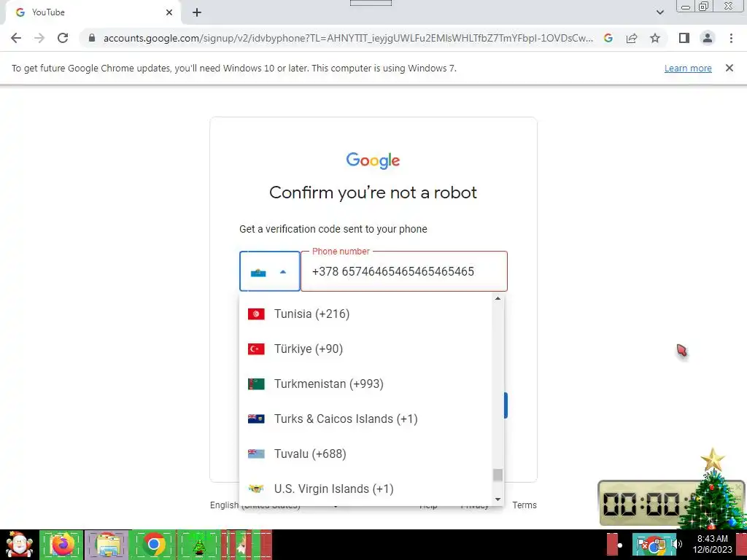Screen dimensions: 747x560
Task: Choose Türkiye (+90)
Action: pos(366,349)
